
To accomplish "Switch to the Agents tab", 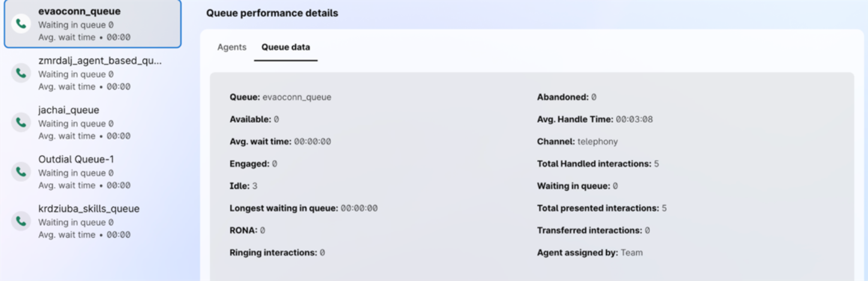I will (231, 47).
